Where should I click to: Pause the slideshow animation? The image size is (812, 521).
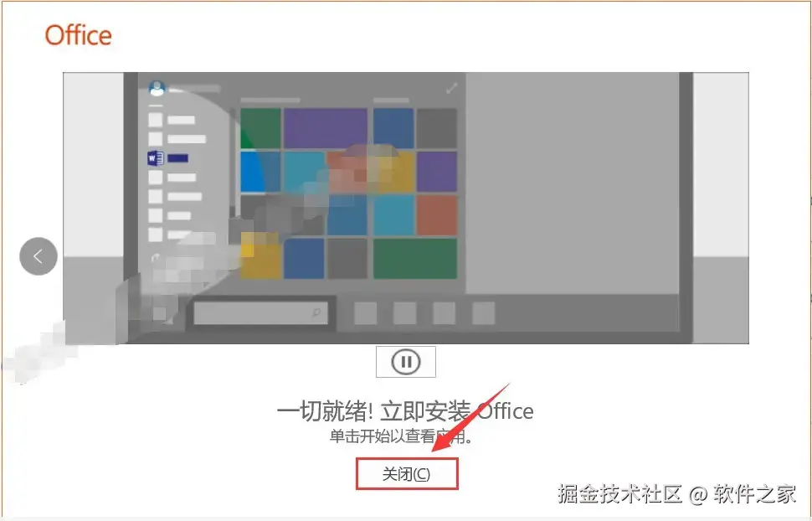pyautogui.click(x=406, y=362)
